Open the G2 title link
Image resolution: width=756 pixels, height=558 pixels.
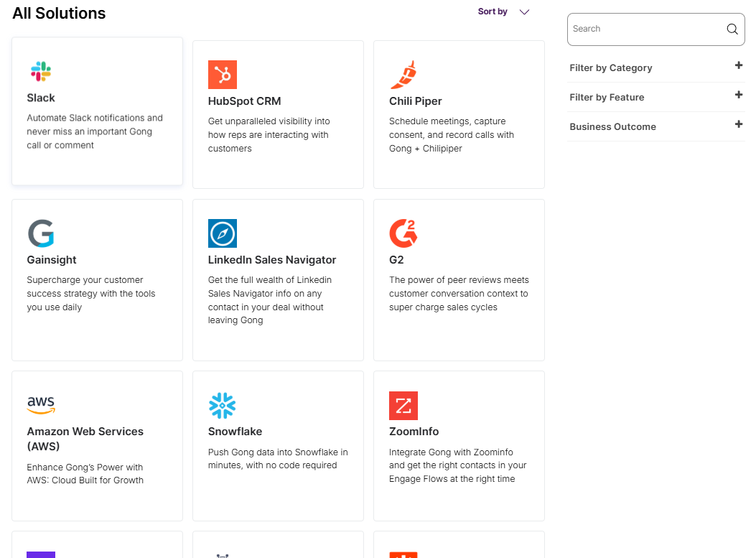tap(396, 260)
